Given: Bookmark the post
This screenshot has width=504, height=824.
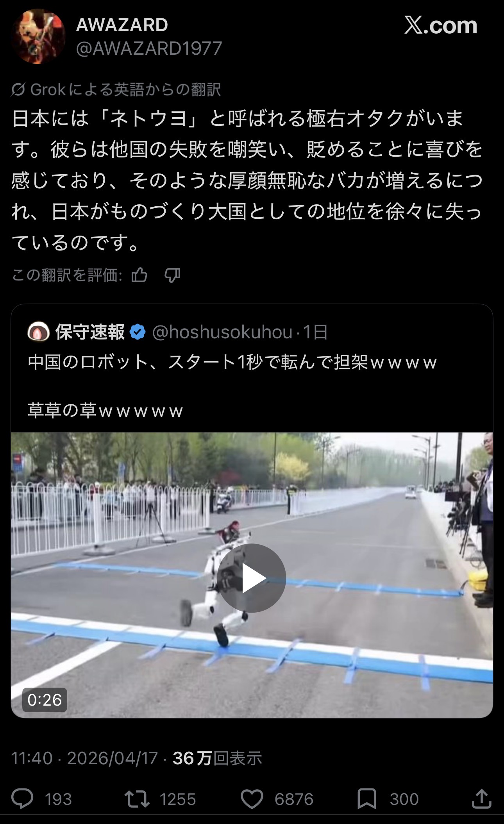Looking at the screenshot, I should click(x=367, y=799).
